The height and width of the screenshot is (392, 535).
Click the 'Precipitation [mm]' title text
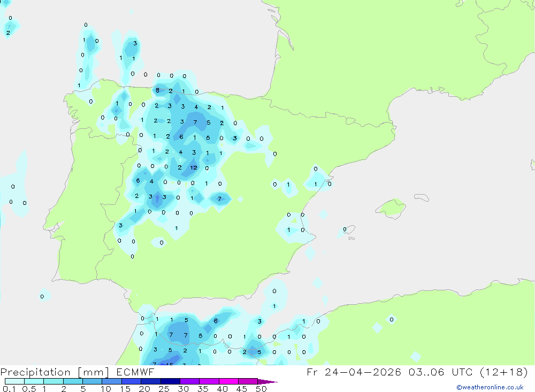(x=55, y=372)
